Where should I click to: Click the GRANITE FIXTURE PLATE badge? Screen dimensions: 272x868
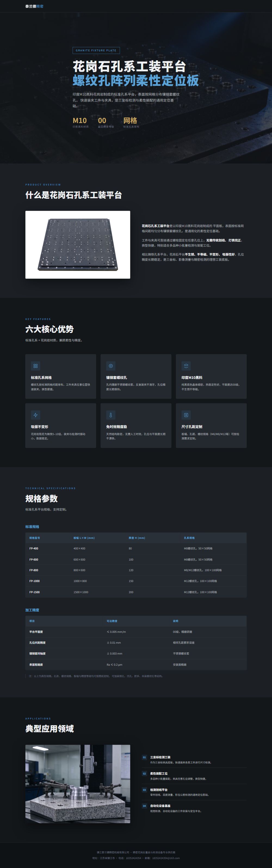(96, 51)
